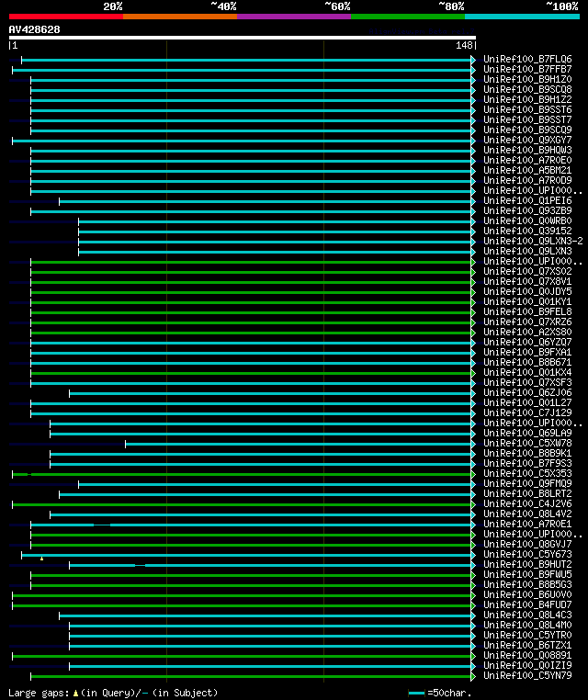Select UniRef100_Q39152 label

pos(527,231)
